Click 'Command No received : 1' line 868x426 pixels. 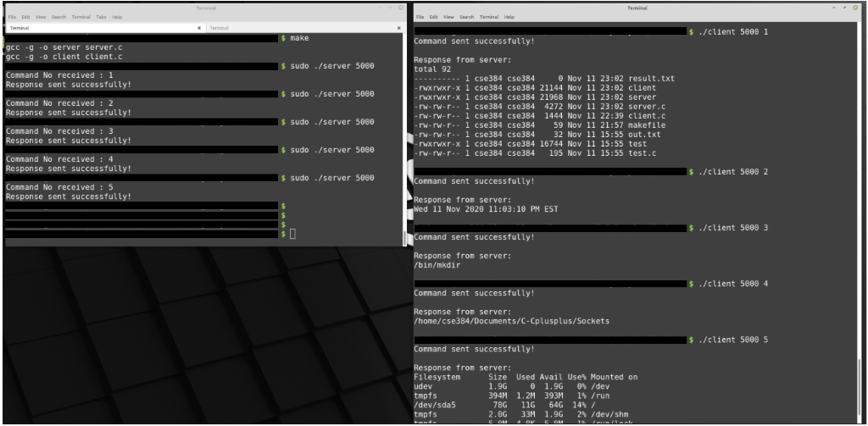click(x=59, y=75)
